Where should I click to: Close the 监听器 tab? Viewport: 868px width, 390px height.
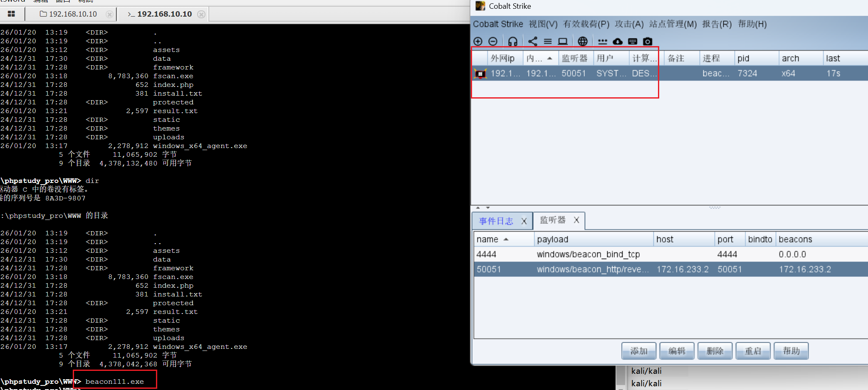(576, 220)
